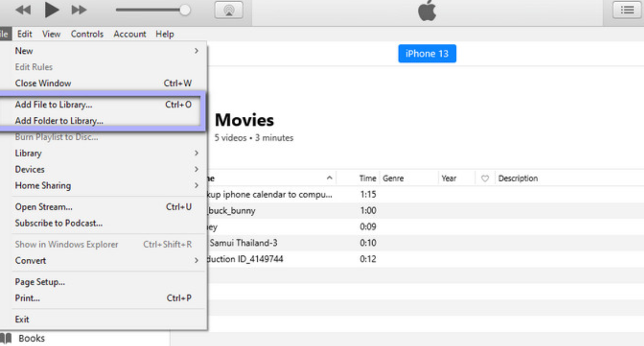The width and height of the screenshot is (644, 346).
Task: Open the list view button
Action: pos(627,10)
